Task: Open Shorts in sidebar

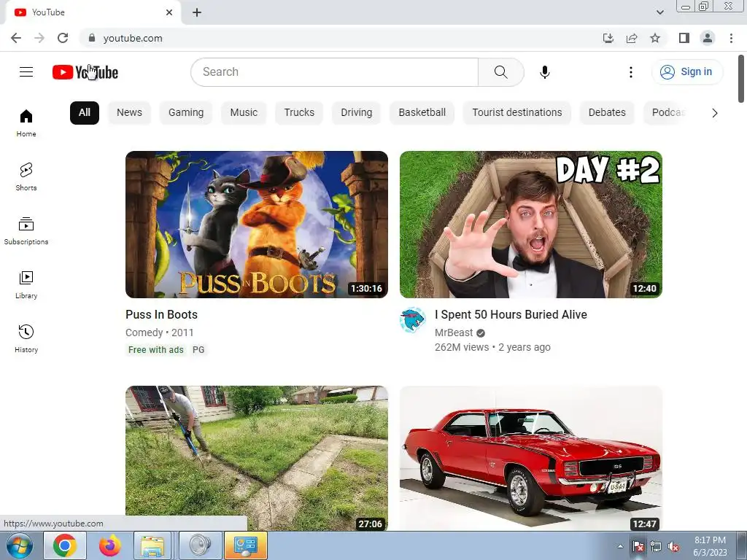Action: pyautogui.click(x=26, y=177)
